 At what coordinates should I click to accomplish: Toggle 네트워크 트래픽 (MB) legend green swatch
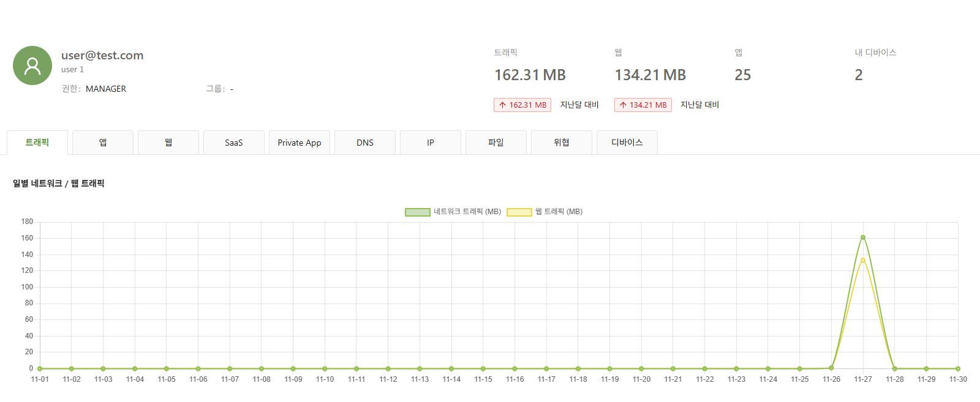click(x=418, y=212)
